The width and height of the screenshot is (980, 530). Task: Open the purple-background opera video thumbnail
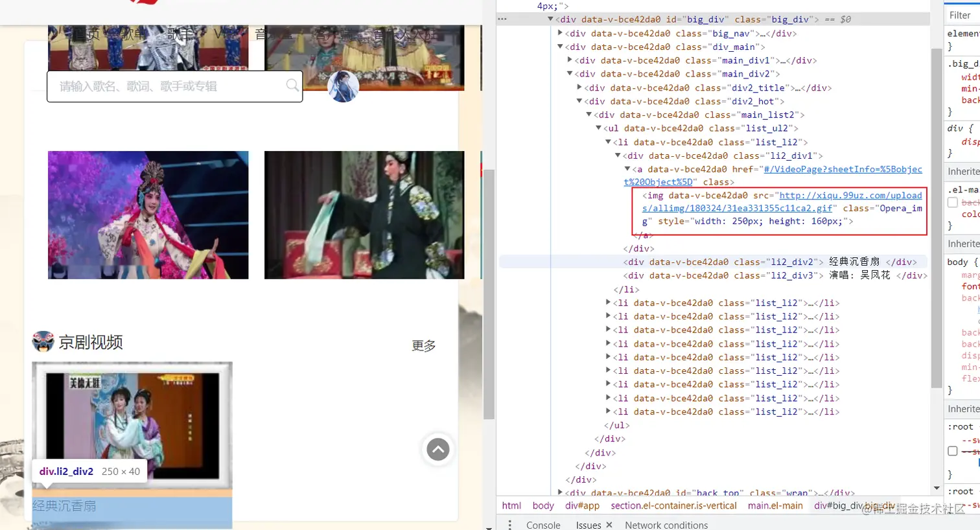click(x=148, y=215)
